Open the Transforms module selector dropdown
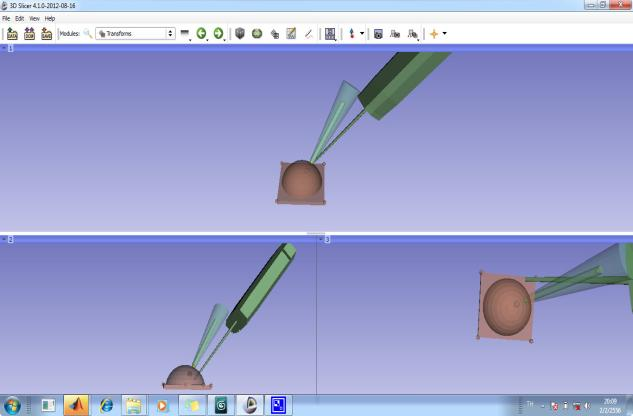The width and height of the screenshot is (633, 416). (135, 33)
